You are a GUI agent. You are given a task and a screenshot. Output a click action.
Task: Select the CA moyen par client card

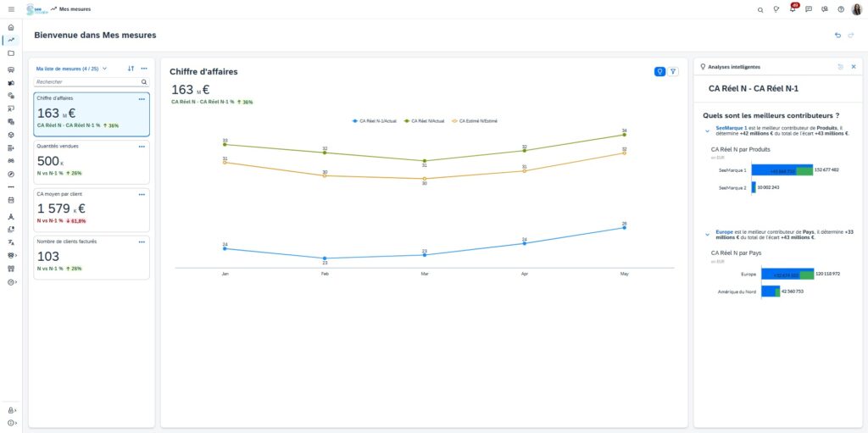[x=92, y=209]
